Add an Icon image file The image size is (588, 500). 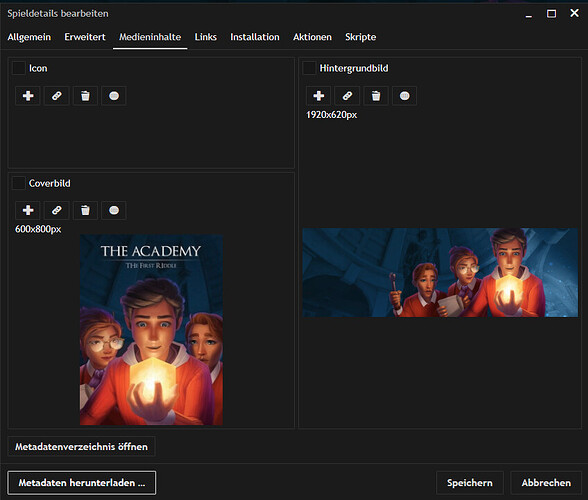click(28, 96)
